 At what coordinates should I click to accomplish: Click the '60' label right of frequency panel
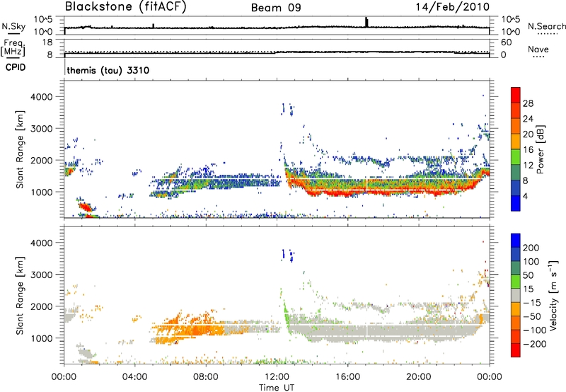pos(506,42)
